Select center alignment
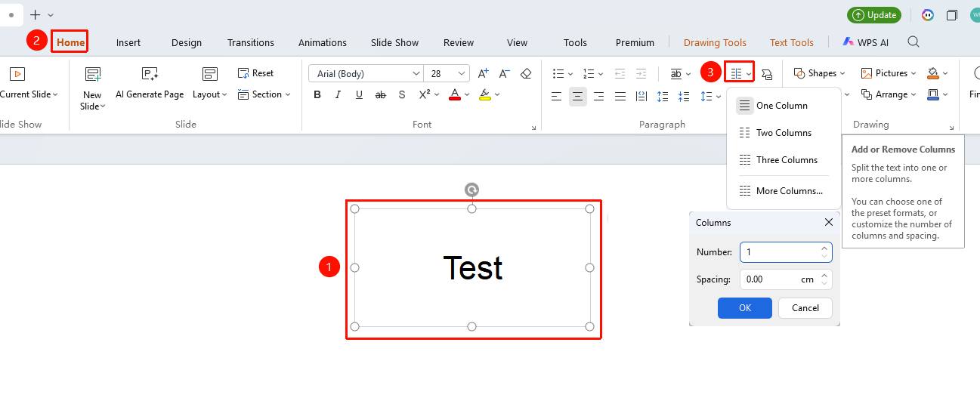Image resolution: width=980 pixels, height=401 pixels. tap(578, 96)
